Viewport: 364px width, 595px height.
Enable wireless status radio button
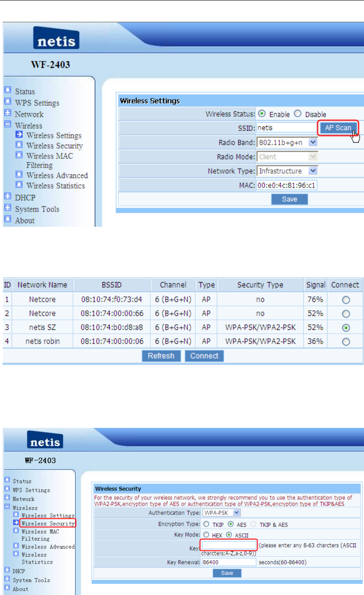point(262,114)
